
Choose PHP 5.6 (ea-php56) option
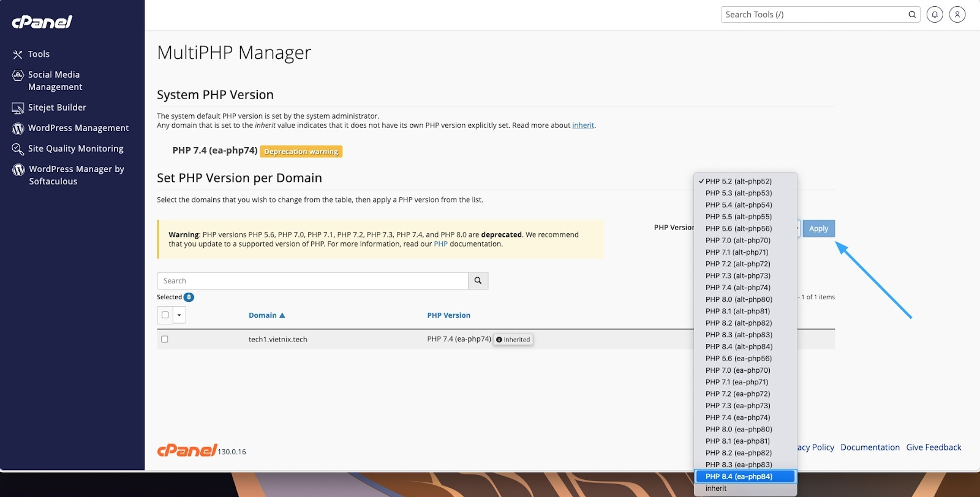pyautogui.click(x=745, y=359)
